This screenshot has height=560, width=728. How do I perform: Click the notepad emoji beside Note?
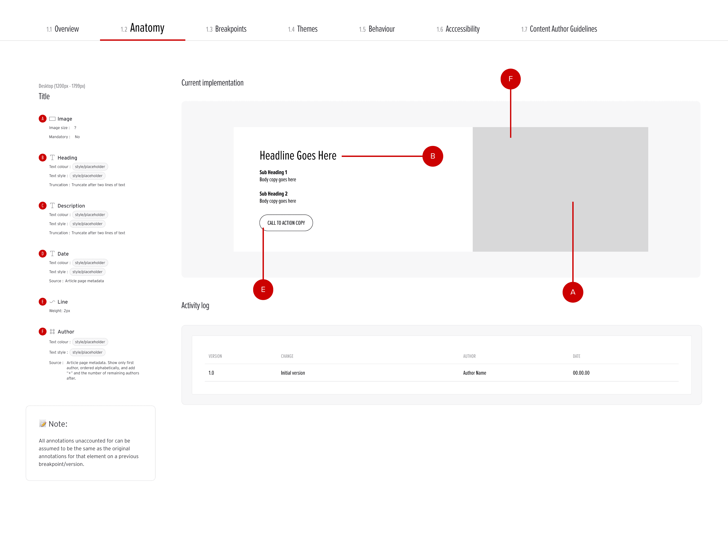43,424
